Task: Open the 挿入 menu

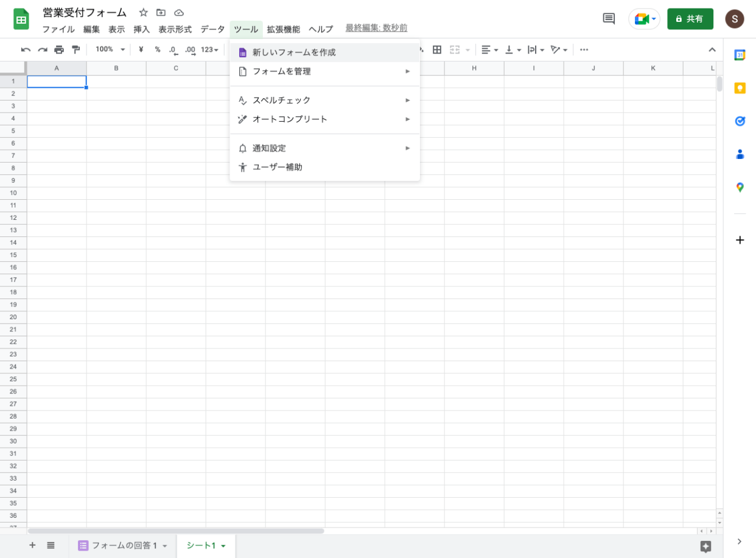Action: [142, 29]
